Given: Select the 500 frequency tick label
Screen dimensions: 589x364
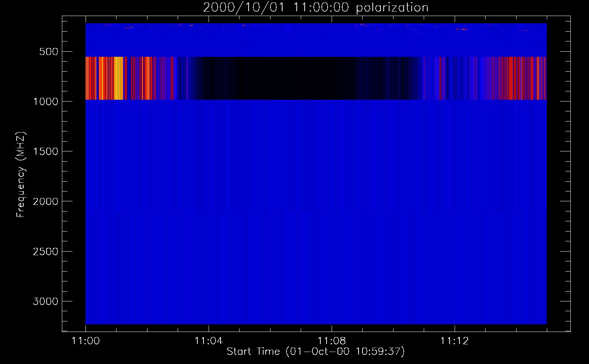Looking at the screenshot, I should pyautogui.click(x=49, y=52).
